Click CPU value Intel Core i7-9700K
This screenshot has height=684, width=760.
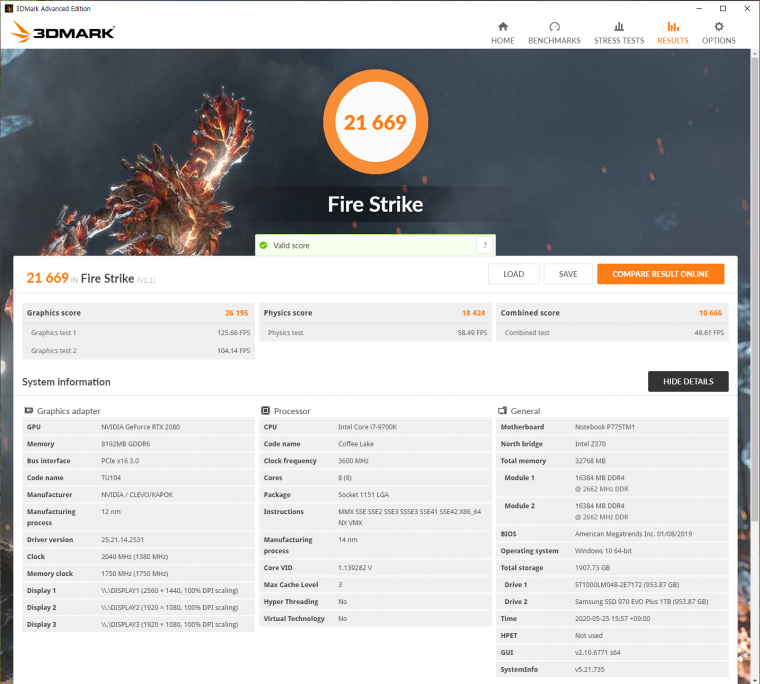[367, 427]
